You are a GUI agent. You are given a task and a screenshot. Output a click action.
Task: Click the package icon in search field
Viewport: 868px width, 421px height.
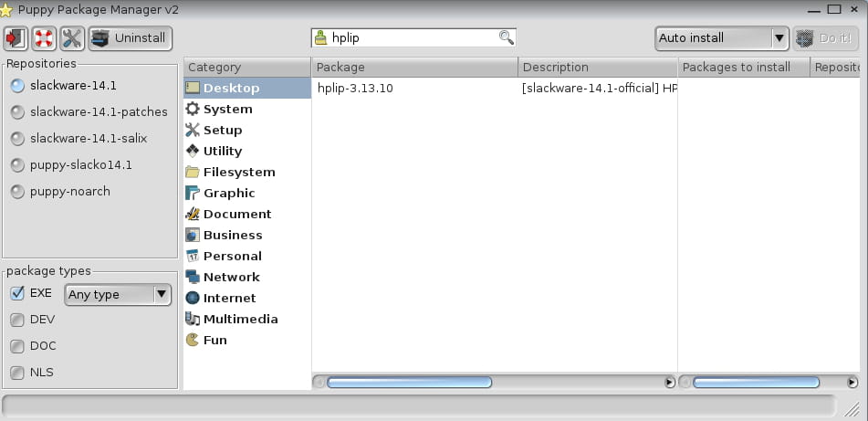[x=320, y=37]
